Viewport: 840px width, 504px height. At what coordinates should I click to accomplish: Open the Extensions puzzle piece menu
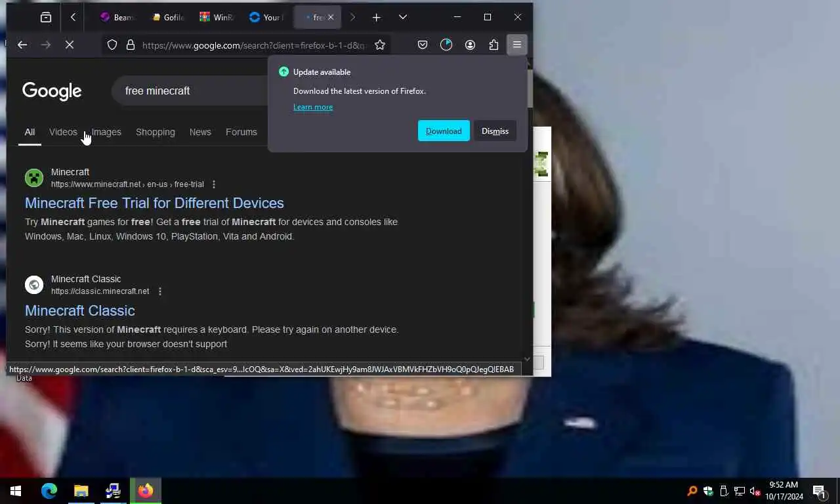[x=493, y=45]
